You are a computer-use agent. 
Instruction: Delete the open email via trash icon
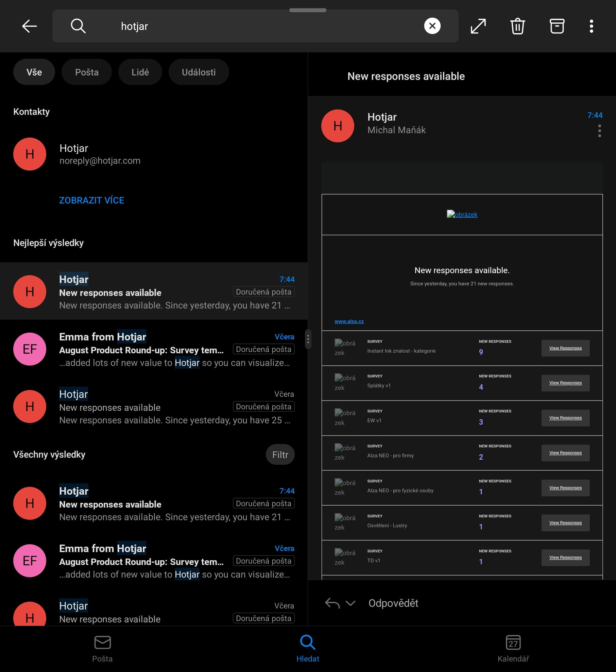coord(517,26)
